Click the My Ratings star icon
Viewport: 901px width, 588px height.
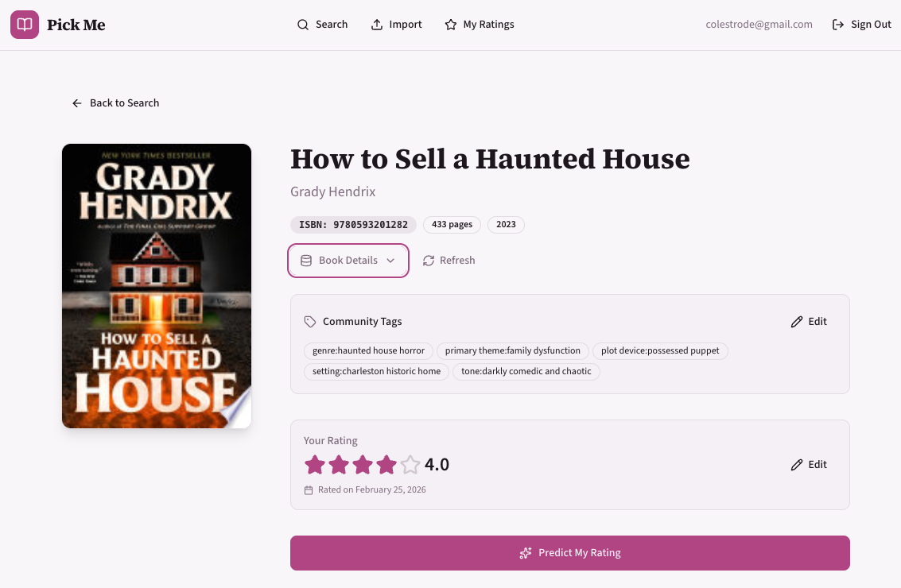pyautogui.click(x=451, y=25)
